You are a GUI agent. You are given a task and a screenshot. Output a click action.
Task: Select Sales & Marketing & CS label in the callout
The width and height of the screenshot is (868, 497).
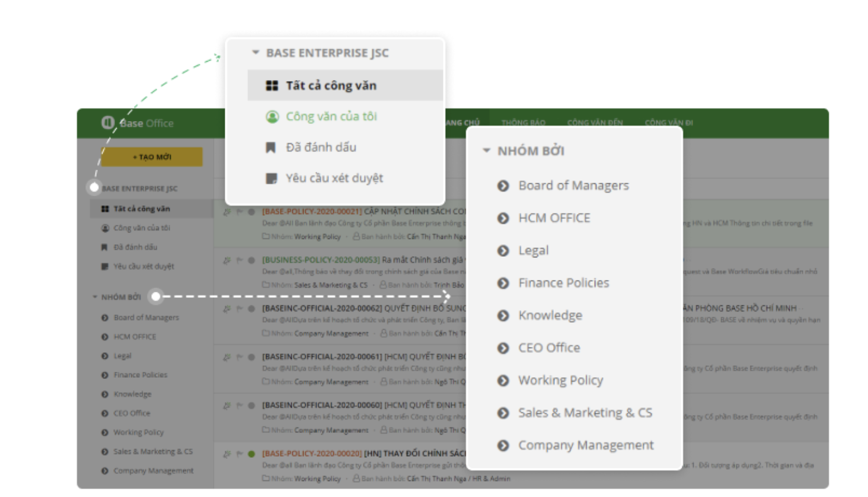tap(585, 413)
